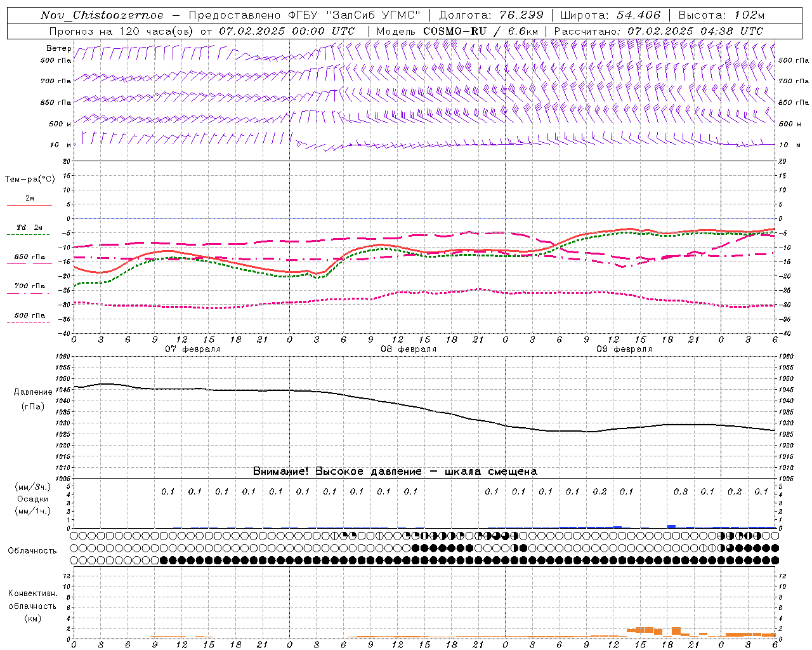This screenshot has height=650, width=812.
Task: Click the "Внимание! Высокое давление" warning text
Action: click(337, 471)
